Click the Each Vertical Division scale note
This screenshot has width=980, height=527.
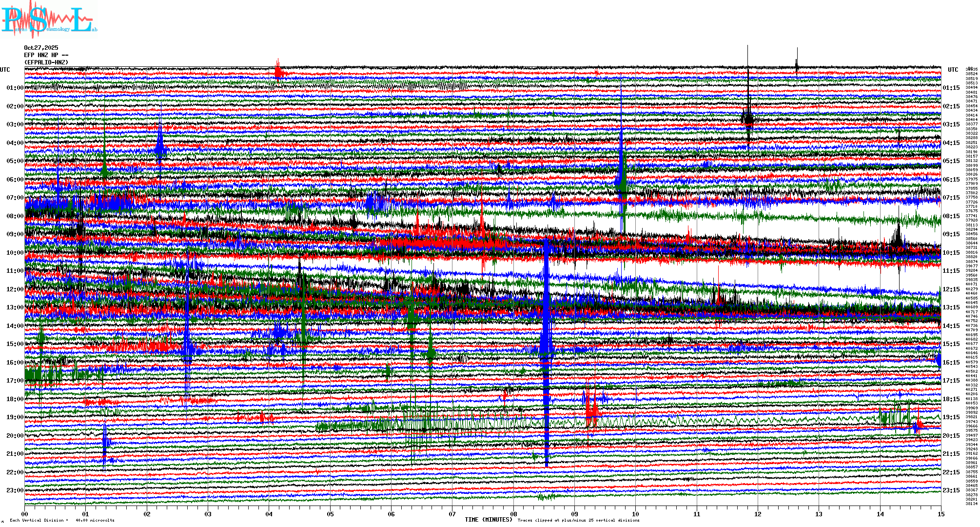[62, 520]
